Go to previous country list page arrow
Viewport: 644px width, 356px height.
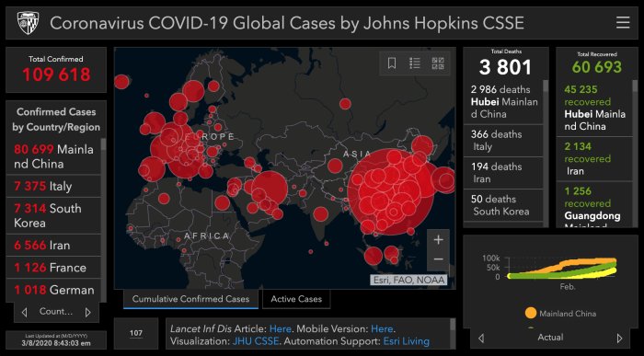click(24, 313)
